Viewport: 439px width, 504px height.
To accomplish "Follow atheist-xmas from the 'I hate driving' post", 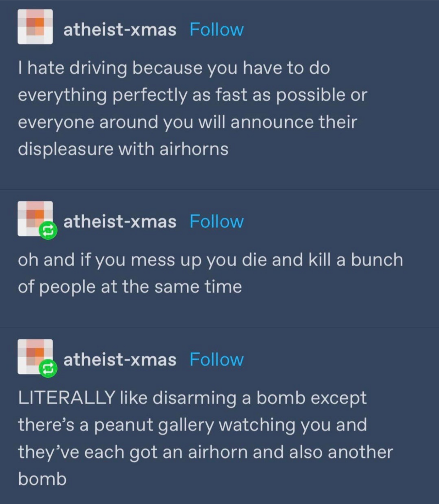I will (x=216, y=30).
